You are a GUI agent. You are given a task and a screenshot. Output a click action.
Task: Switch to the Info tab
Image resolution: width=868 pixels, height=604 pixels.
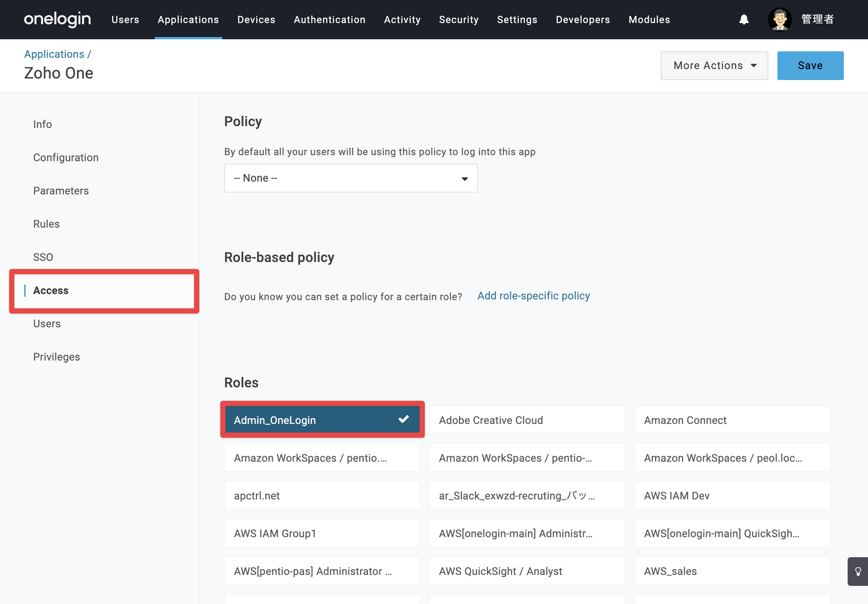(42, 125)
